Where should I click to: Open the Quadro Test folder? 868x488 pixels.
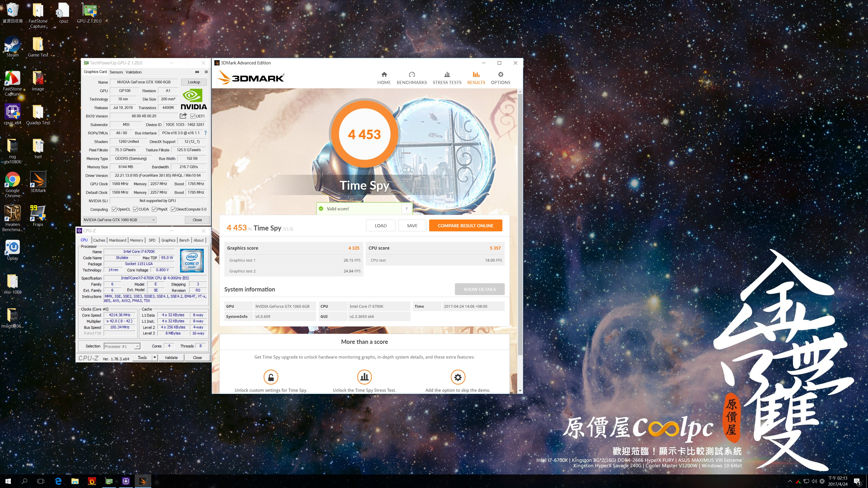(38, 115)
